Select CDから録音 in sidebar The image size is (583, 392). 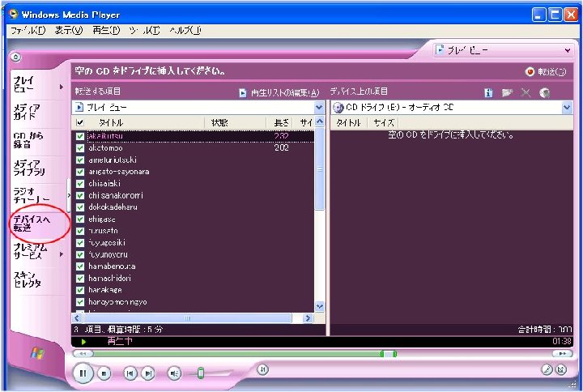point(28,140)
